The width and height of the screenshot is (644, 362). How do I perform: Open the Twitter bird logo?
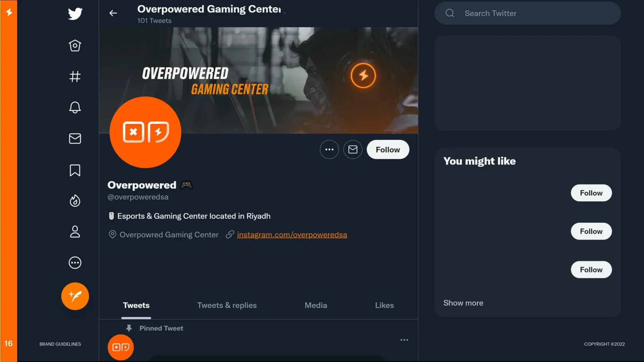(75, 14)
